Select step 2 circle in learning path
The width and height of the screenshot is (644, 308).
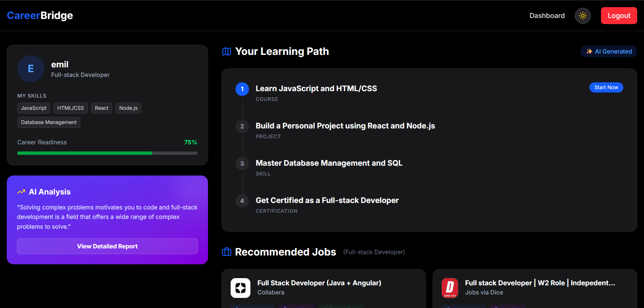pos(242,126)
